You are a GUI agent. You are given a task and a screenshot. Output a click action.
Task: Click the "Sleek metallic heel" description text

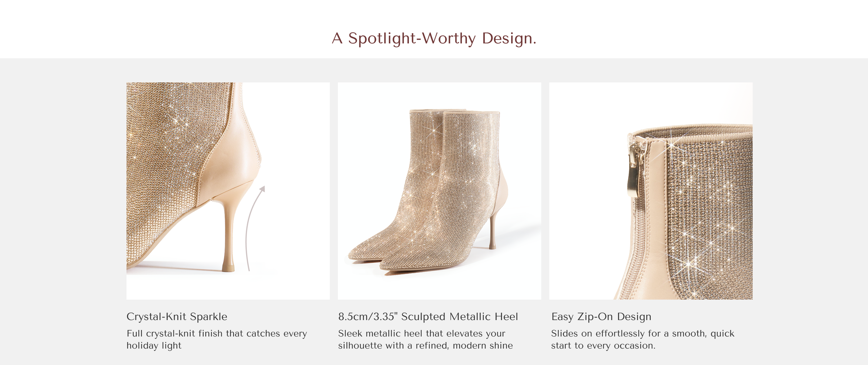425,339
